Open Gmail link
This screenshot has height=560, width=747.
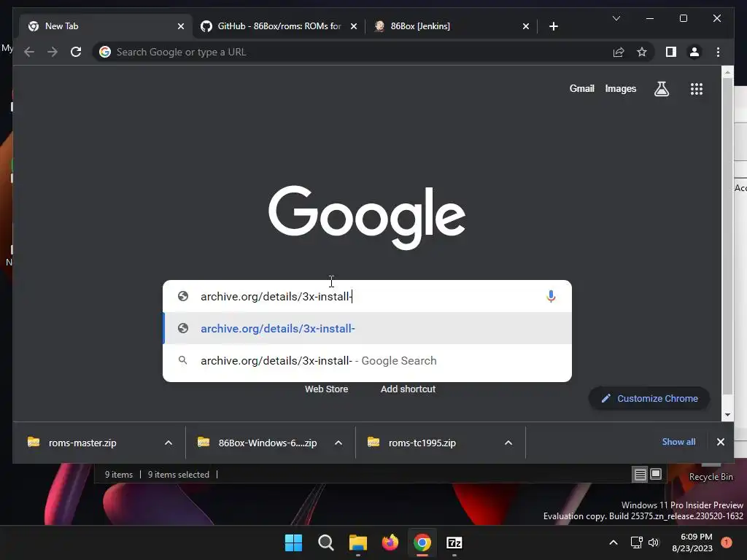tap(581, 88)
